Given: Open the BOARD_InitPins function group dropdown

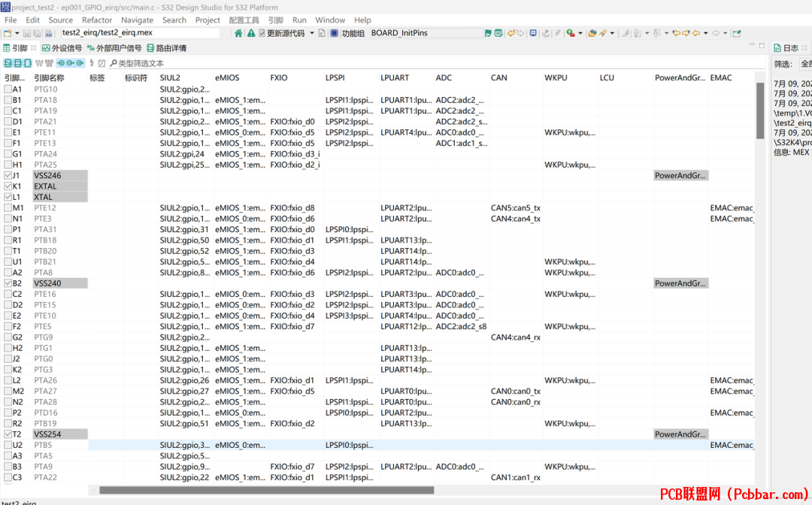Looking at the screenshot, I should (x=426, y=33).
